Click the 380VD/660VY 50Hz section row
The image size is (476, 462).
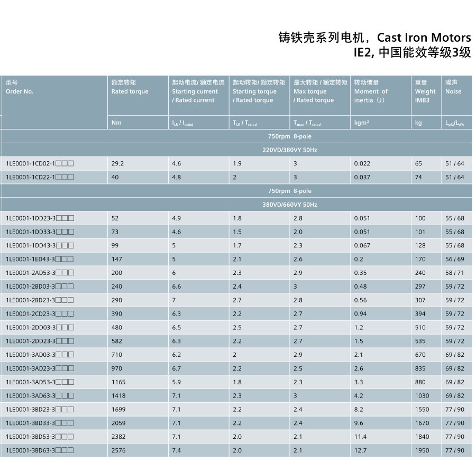pyautogui.click(x=289, y=205)
